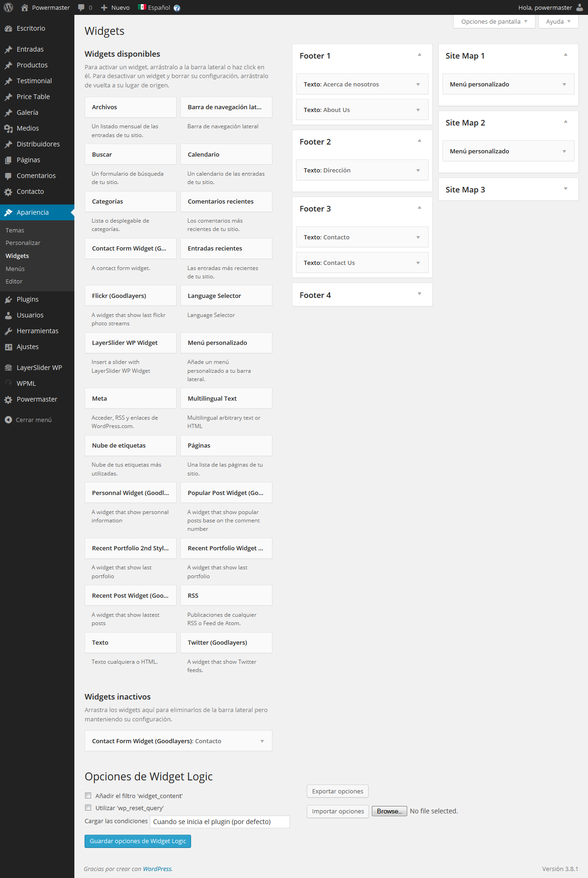This screenshot has height=878, width=588.
Task: Click the Cerrar menú collapse arrow icon
Action: pyautogui.click(x=8, y=420)
